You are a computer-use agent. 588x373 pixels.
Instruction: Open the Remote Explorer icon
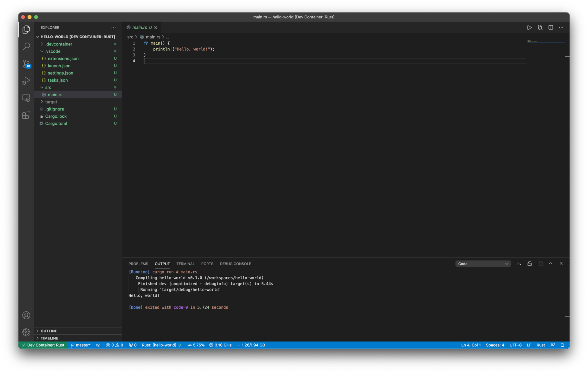point(26,98)
